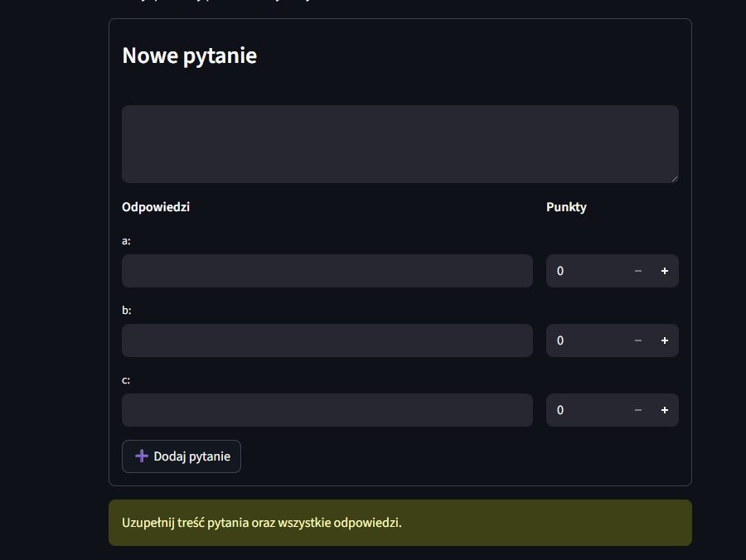Decrease points for answer b

tap(637, 340)
